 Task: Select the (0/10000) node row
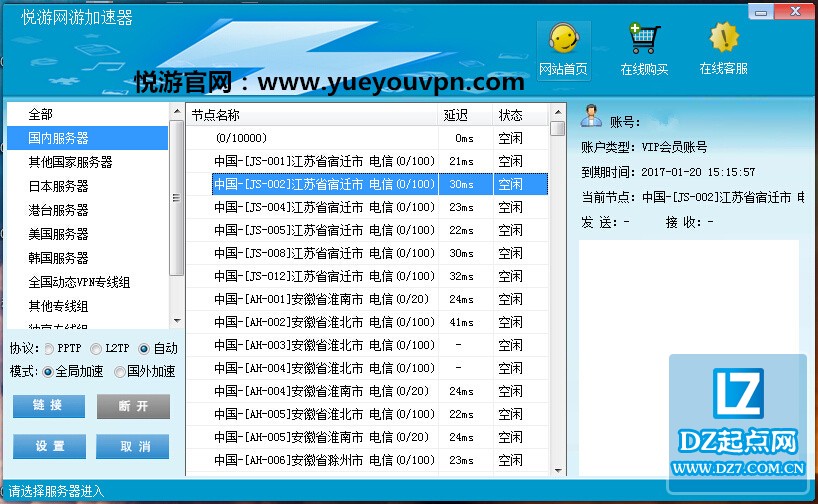[367, 138]
